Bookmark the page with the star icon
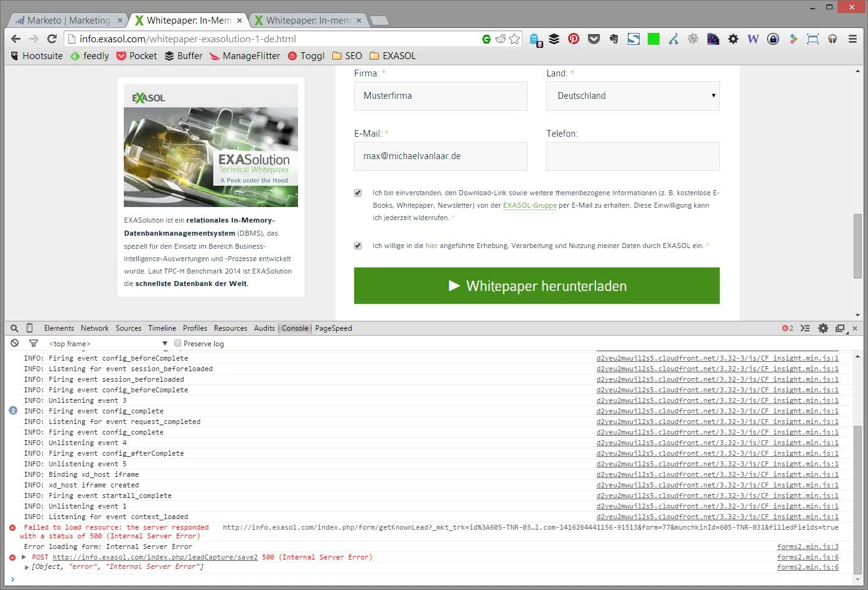Viewport: 868px width, 590px height. (515, 39)
